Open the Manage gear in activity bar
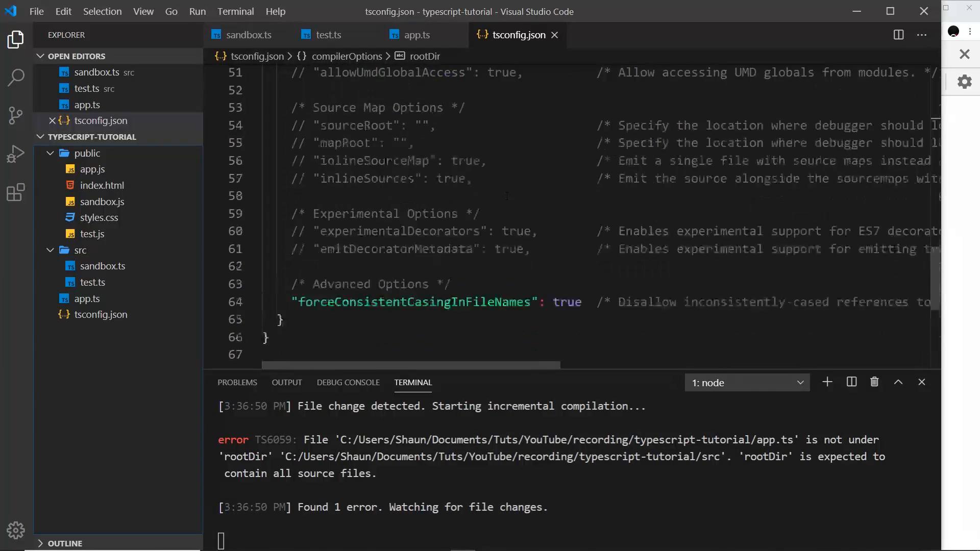 [16, 530]
